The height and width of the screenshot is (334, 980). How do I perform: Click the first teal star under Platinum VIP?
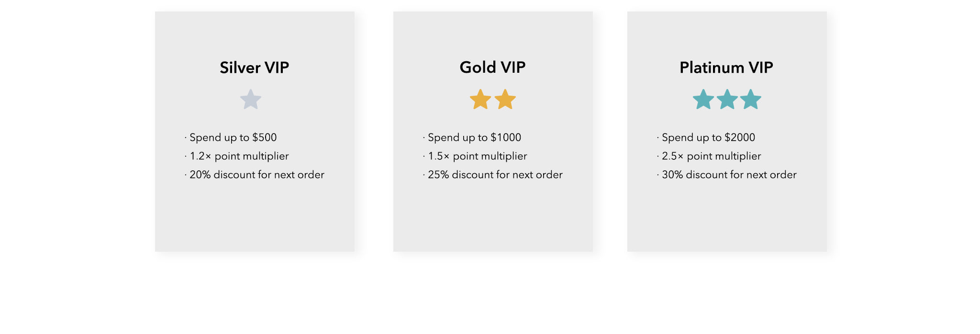point(703,100)
